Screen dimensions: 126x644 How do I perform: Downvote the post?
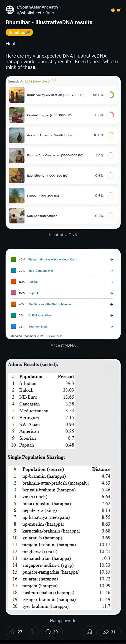32,632
